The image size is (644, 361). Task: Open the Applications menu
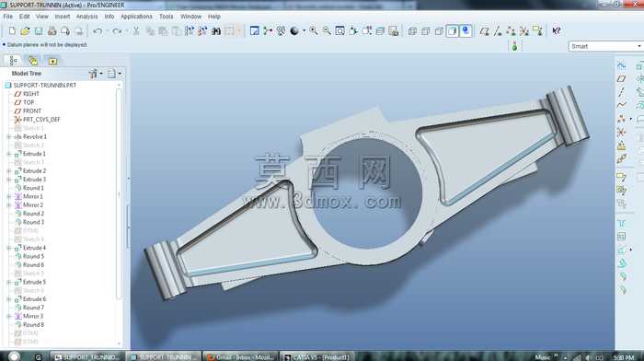(136, 17)
